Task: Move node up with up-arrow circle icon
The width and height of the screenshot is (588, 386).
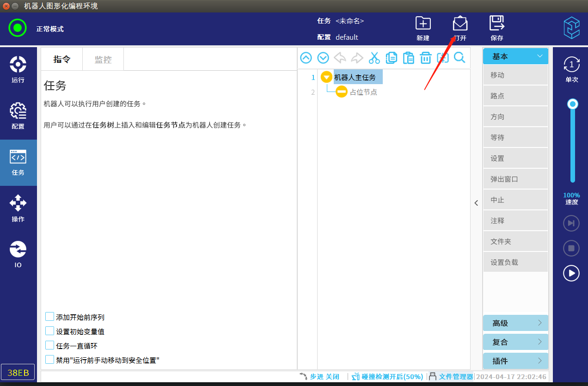Action: coord(306,58)
